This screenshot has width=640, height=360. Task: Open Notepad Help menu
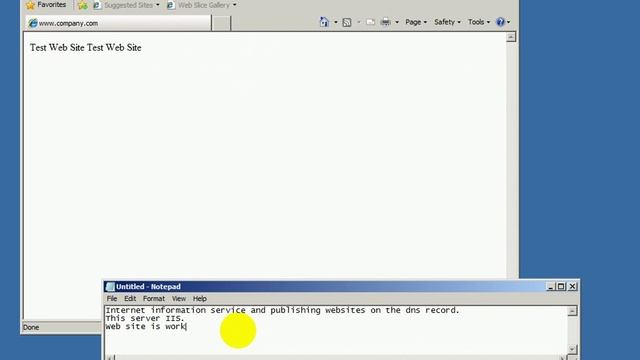200,299
